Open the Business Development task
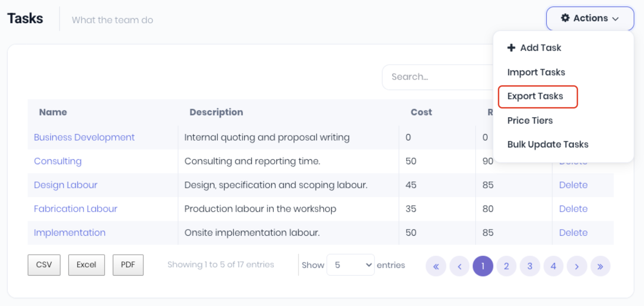 point(84,137)
